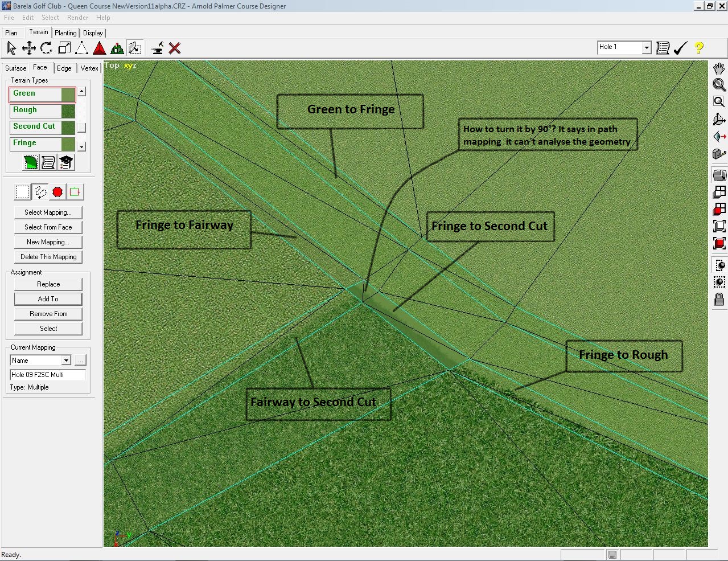Switch to the Planting tab
Viewport: 728px width, 561px height.
(x=65, y=33)
